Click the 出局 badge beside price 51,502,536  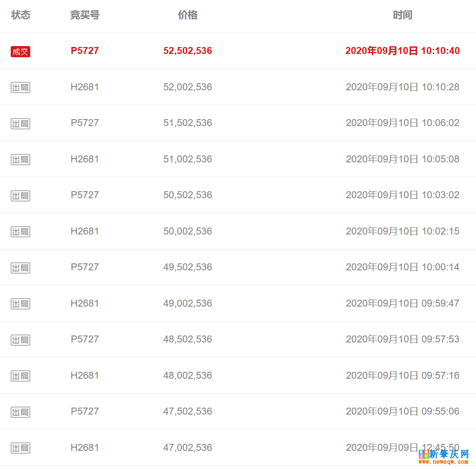click(x=20, y=124)
